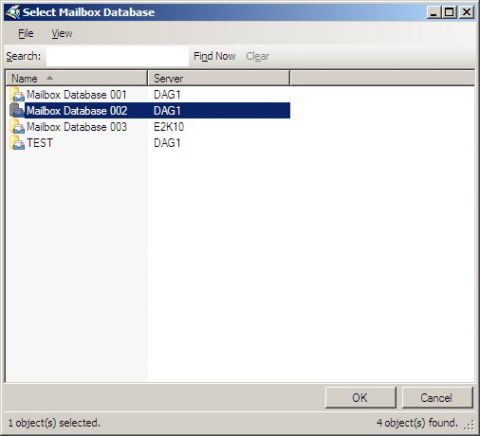Cancel the database selection dialog

(437, 397)
